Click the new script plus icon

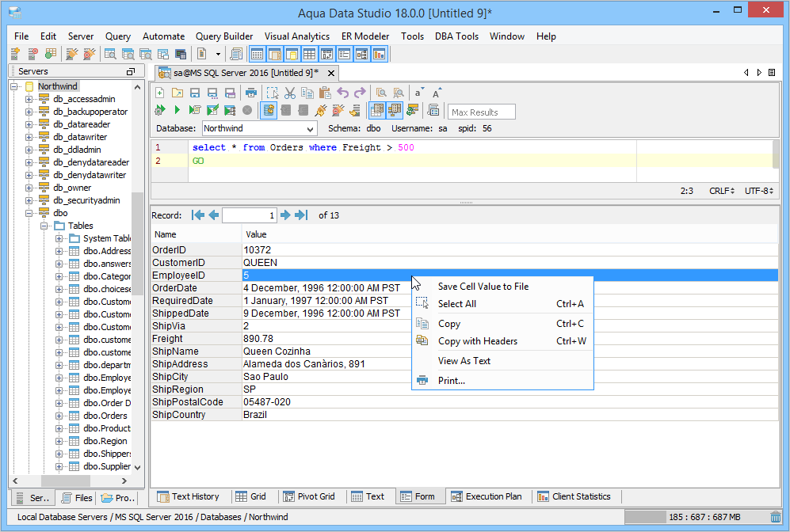pyautogui.click(x=159, y=93)
